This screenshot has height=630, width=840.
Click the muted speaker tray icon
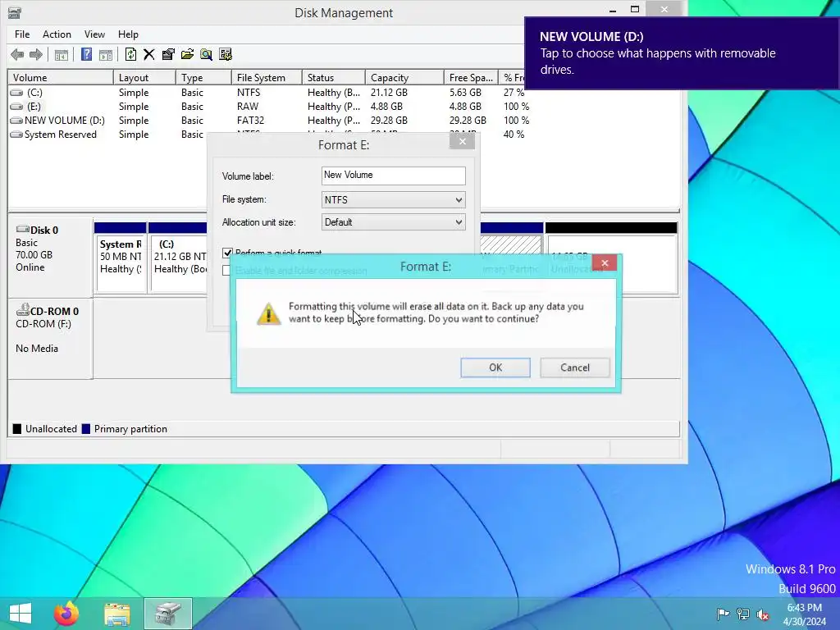(763, 614)
